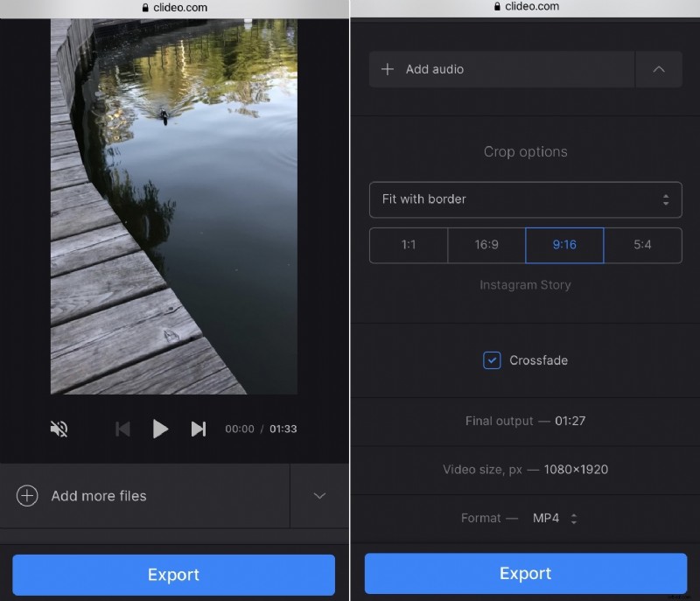Image resolution: width=700 pixels, height=601 pixels.
Task: Click the left panel Export button
Action: pyautogui.click(x=173, y=575)
